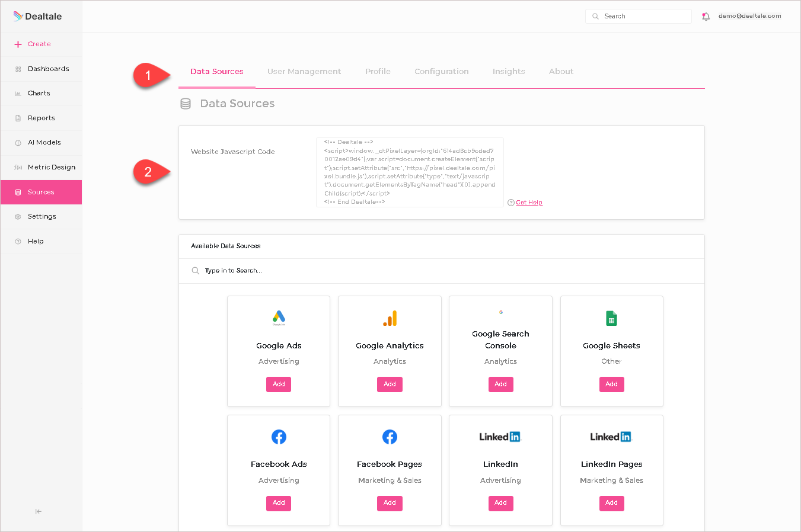Add the Facebook Pages data source
The image size is (801, 532).
coord(390,503)
